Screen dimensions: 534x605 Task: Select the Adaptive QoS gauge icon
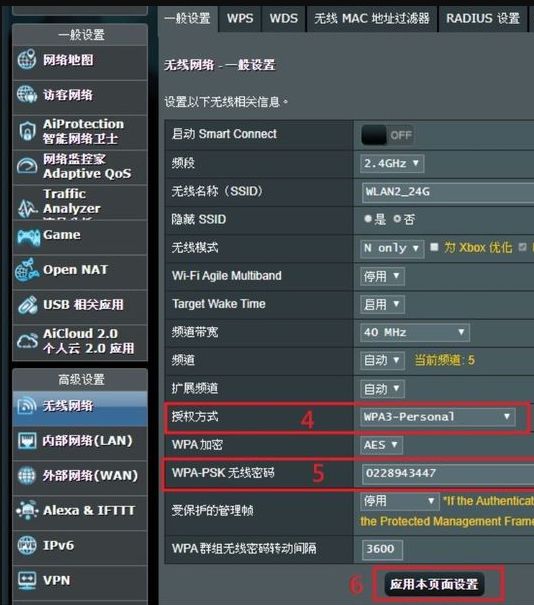pos(27,166)
